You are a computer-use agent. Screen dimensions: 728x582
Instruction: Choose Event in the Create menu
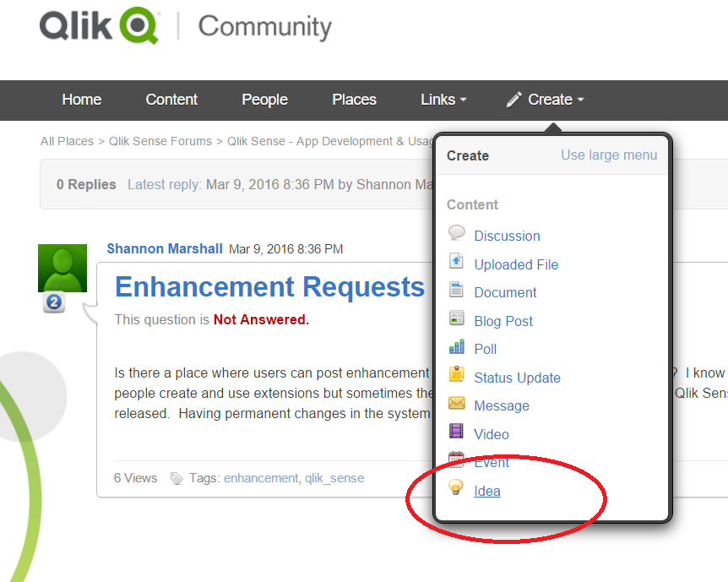(x=492, y=463)
